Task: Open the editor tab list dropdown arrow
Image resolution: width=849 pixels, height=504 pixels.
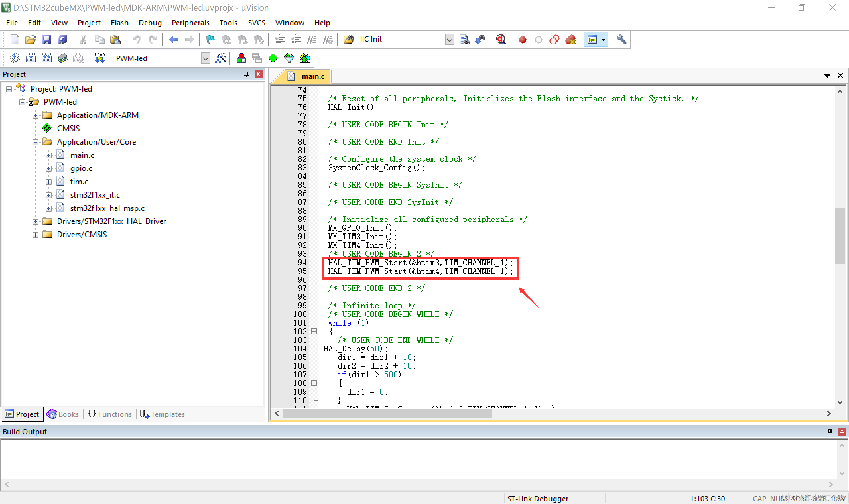Action: [x=827, y=76]
